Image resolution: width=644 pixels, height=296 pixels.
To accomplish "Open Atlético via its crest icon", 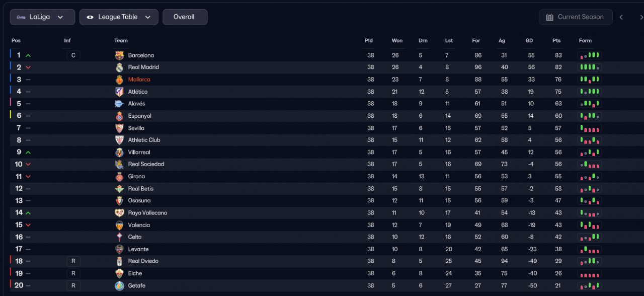I will click(119, 92).
